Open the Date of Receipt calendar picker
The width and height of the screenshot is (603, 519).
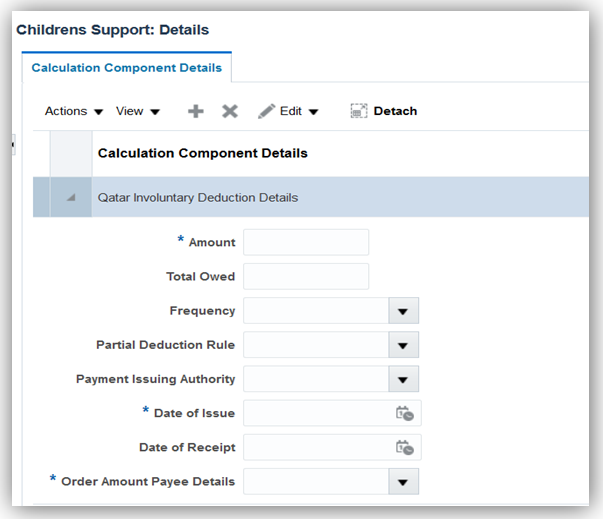tap(405, 447)
